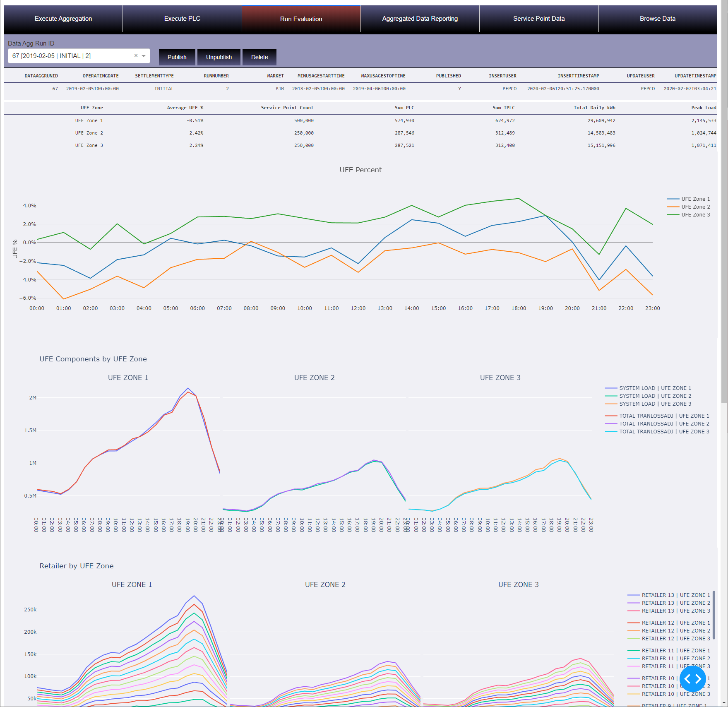Go to the Service Point Data tab
This screenshot has width=728, height=707.
click(x=539, y=19)
